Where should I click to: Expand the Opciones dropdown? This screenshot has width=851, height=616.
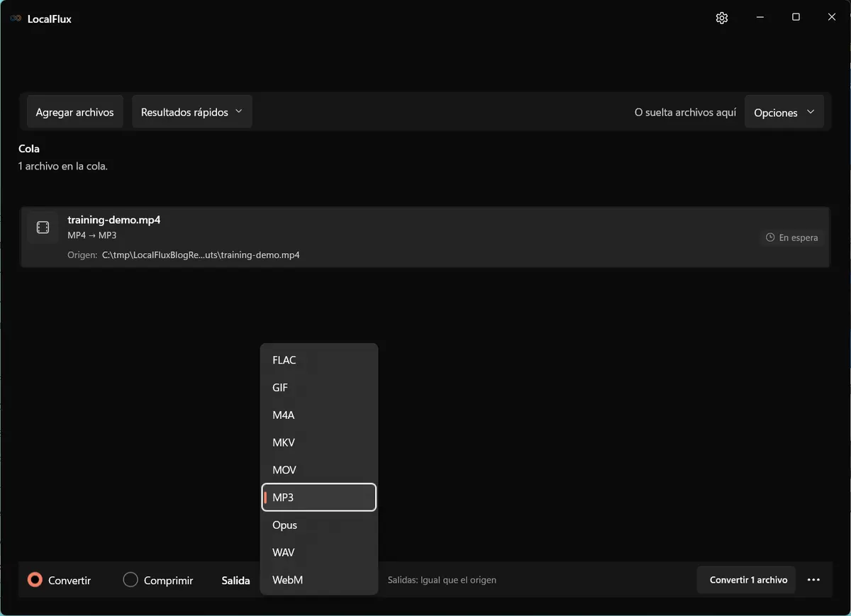point(784,113)
